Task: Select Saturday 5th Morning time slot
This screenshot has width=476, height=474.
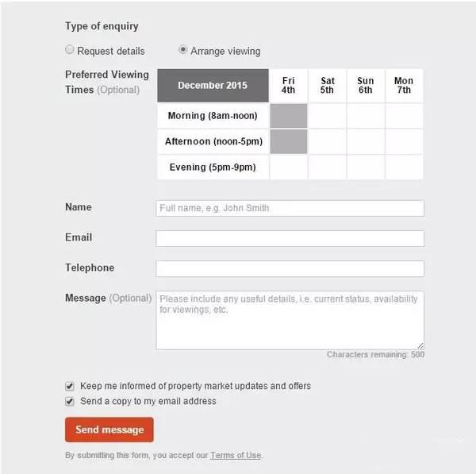Action: pyautogui.click(x=327, y=116)
